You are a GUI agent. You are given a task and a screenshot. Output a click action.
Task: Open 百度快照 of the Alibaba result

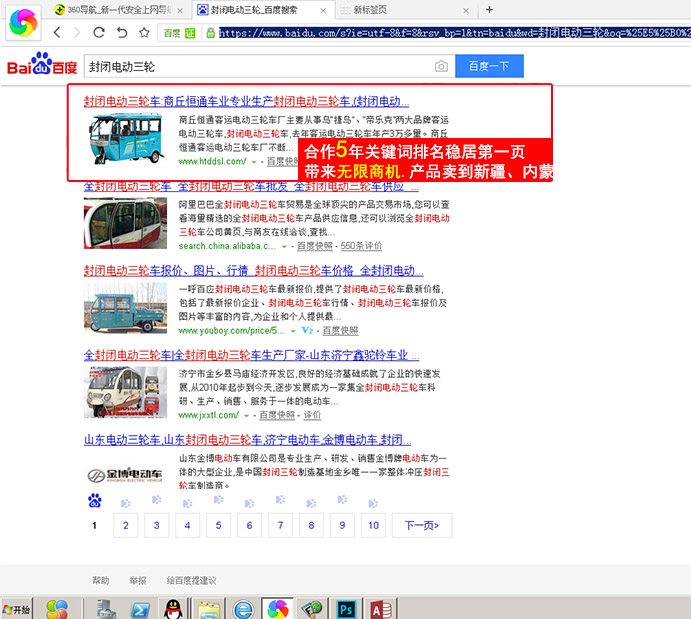pos(315,246)
